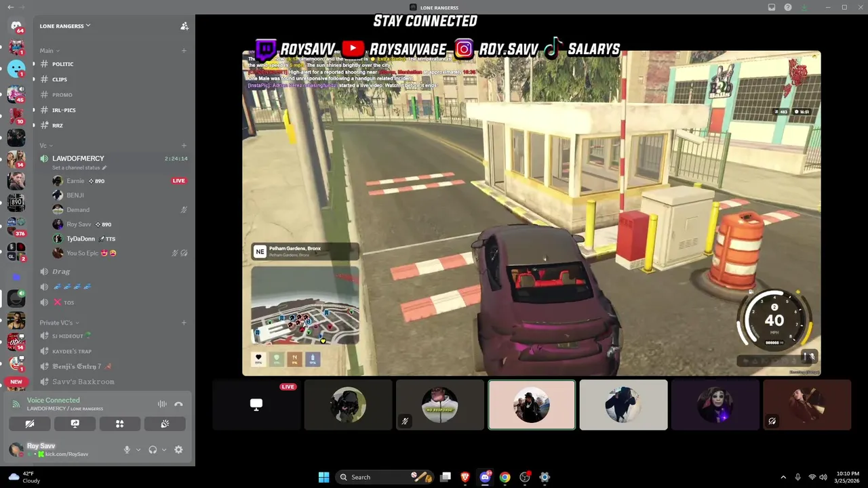This screenshot has width=868, height=488.
Task: Click the NEW unread mentions badge
Action: click(16, 382)
